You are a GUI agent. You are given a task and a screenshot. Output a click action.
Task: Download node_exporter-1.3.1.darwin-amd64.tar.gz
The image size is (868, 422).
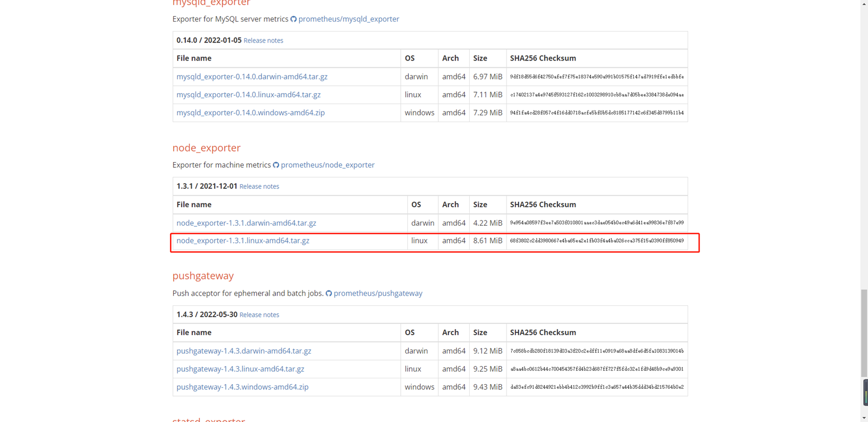[x=246, y=223]
